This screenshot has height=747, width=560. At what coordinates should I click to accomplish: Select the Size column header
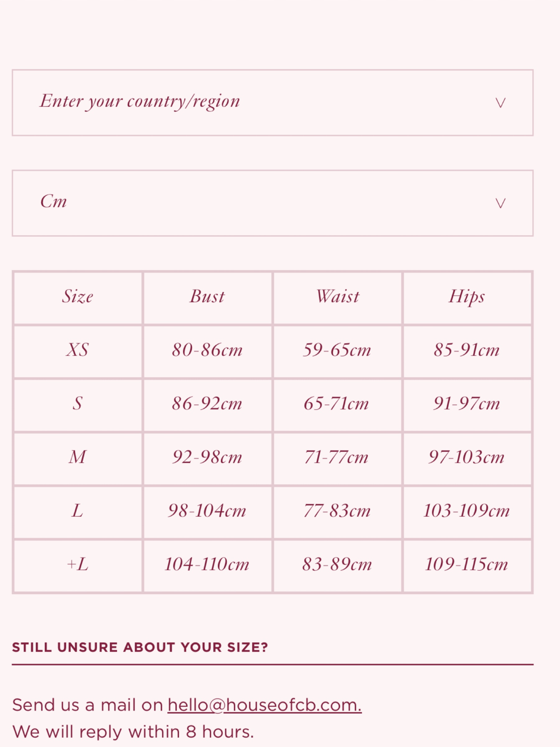click(x=78, y=297)
